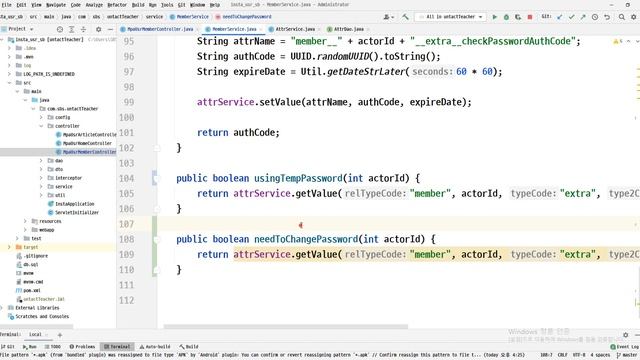Toggle fold marker at line 108 gutter
This screenshot has height=360, width=640.
156,239
